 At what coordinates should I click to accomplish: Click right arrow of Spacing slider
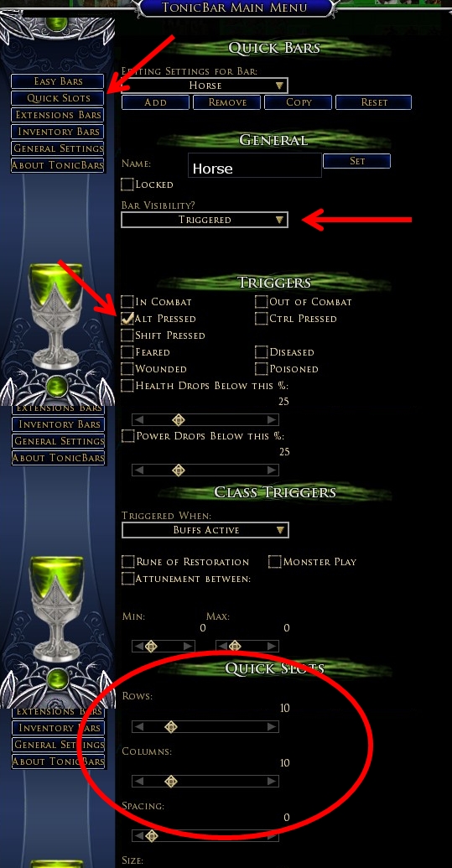(x=272, y=836)
